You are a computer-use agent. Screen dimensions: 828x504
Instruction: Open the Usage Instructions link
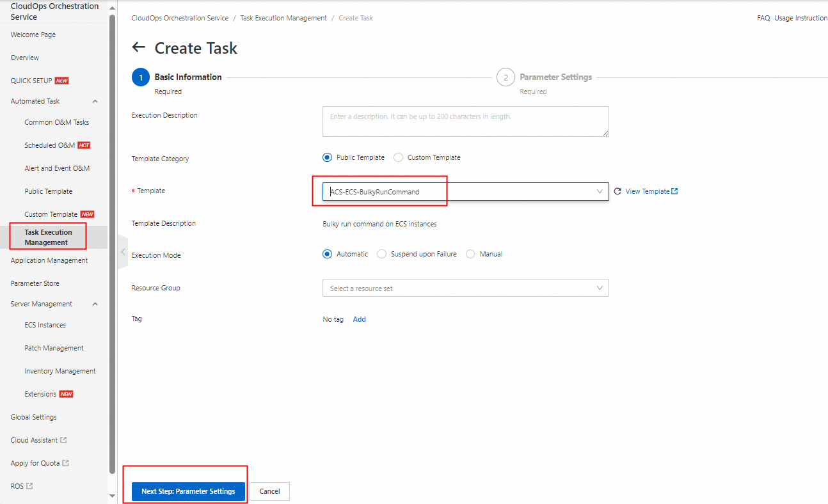click(x=801, y=18)
